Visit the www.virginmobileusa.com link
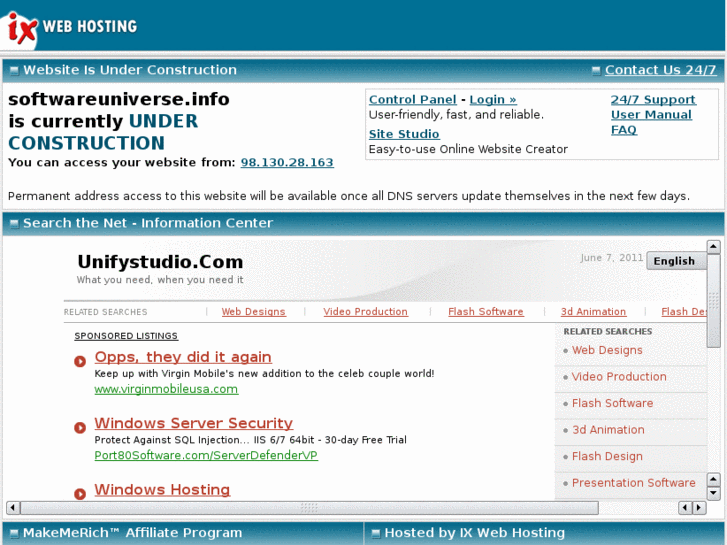The image size is (727, 545). pos(166,389)
